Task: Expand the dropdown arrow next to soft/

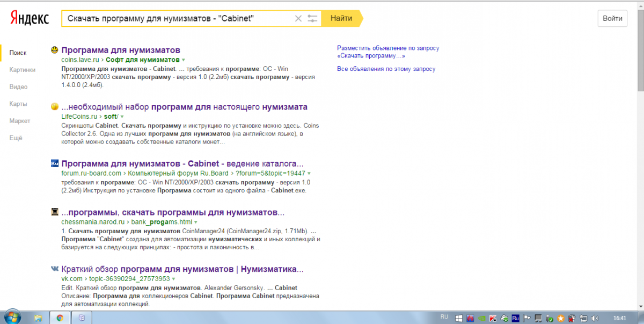Action: [122, 116]
